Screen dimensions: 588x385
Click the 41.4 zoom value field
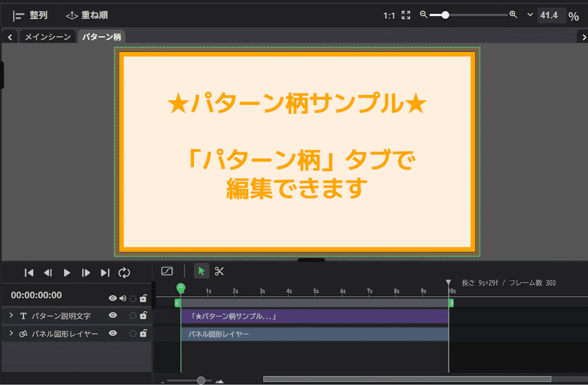coord(551,15)
